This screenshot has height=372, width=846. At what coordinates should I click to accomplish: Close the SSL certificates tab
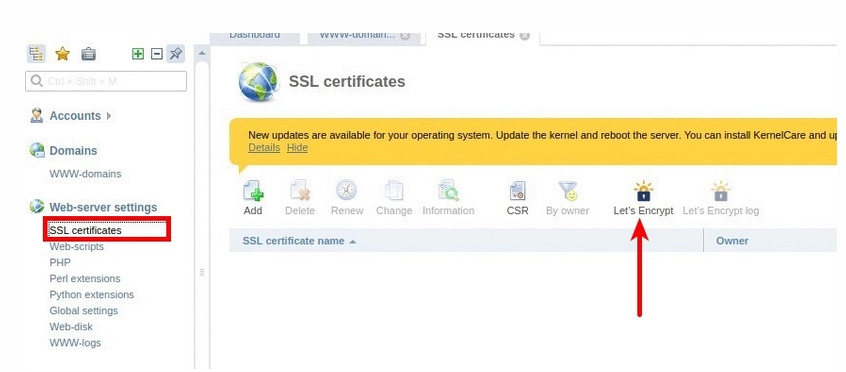click(x=524, y=36)
